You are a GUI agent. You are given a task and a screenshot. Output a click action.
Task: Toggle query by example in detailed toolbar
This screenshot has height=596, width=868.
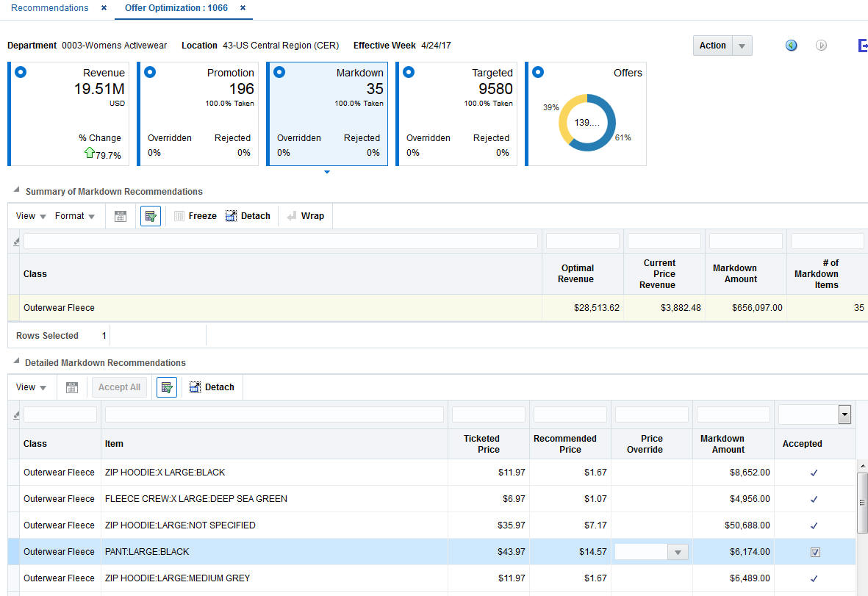tap(167, 387)
